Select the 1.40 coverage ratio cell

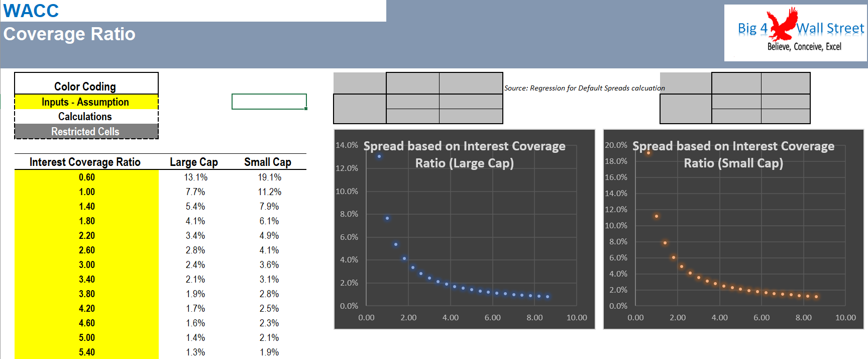[86, 206]
